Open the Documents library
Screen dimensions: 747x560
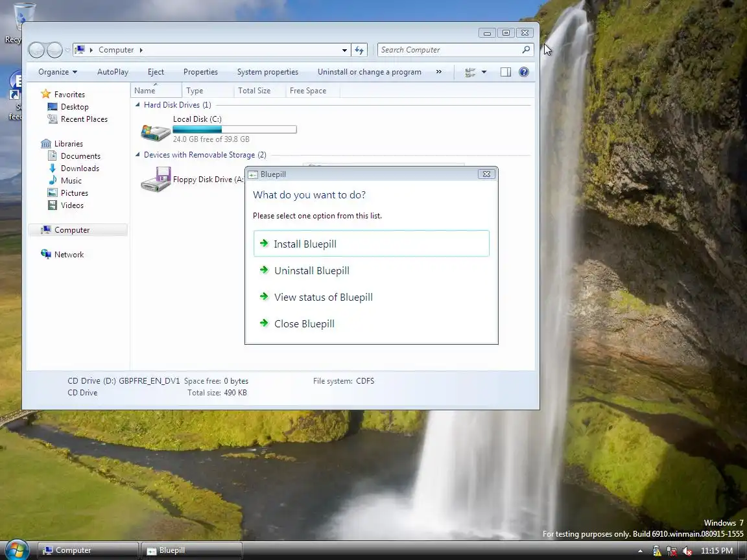click(x=75, y=156)
